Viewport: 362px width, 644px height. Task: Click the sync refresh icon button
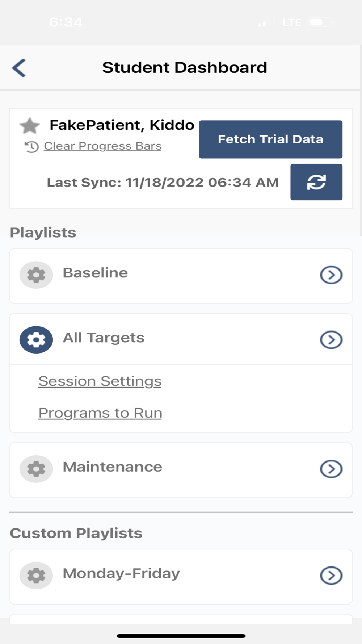tap(316, 182)
